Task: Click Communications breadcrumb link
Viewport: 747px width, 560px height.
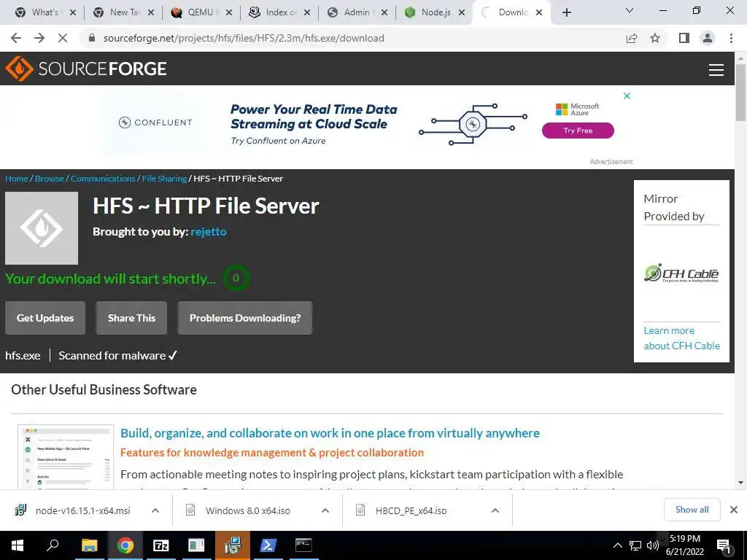Action: pyautogui.click(x=103, y=179)
